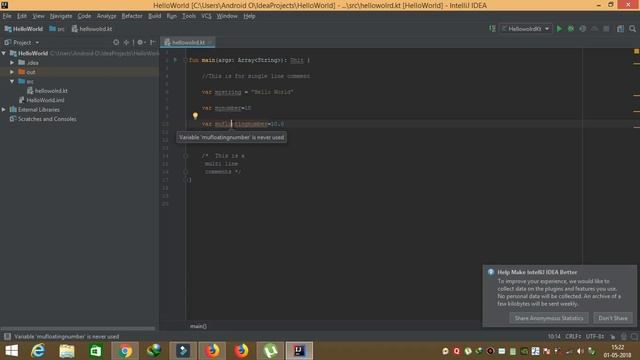Open the CRLF line separator selector in status bar

click(x=573, y=337)
